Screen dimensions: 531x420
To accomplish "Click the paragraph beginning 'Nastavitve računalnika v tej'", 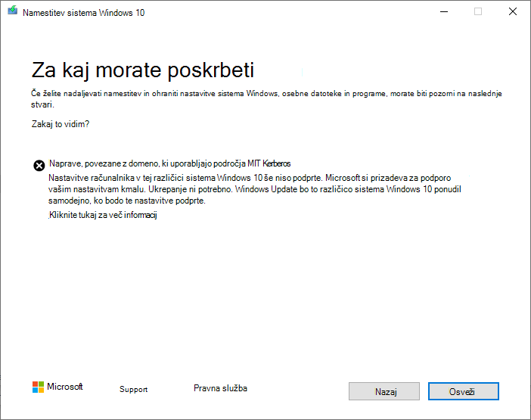I will (255, 189).
